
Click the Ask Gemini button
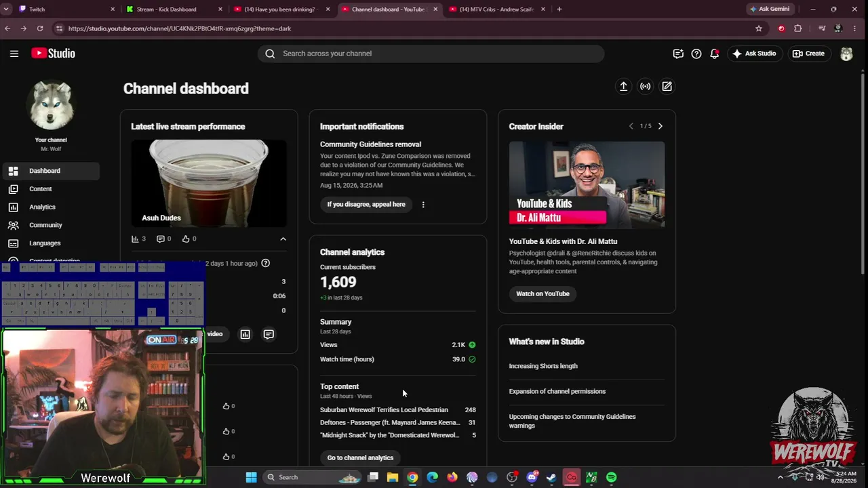point(770,9)
